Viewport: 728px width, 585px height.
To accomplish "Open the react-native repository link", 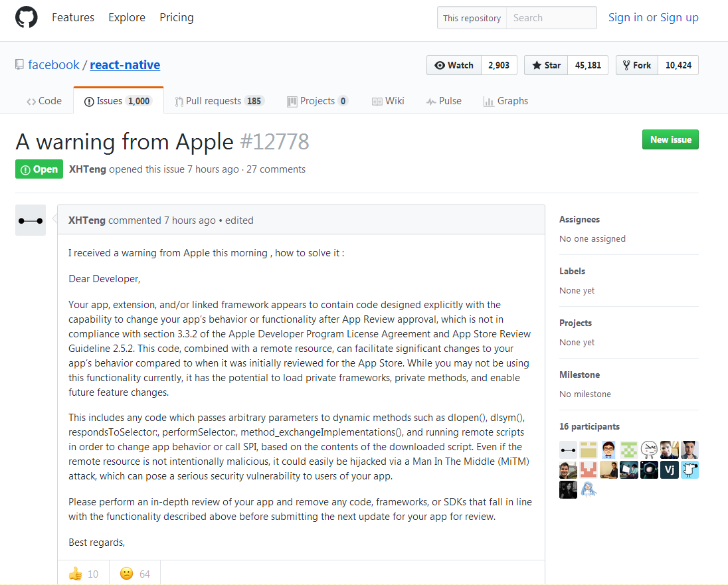I will pyautogui.click(x=125, y=64).
